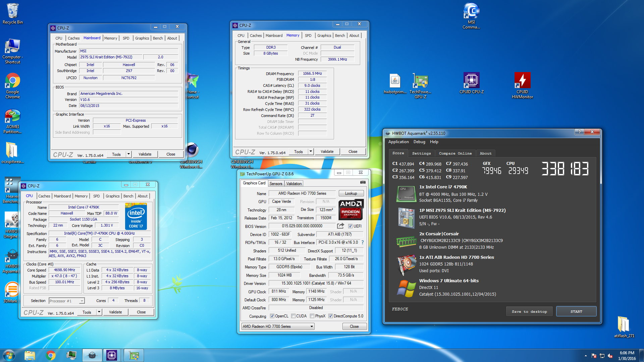This screenshot has height=362, width=644.
Task: Select SPD tab in Memory CPU-Z window
Action: [x=308, y=36]
